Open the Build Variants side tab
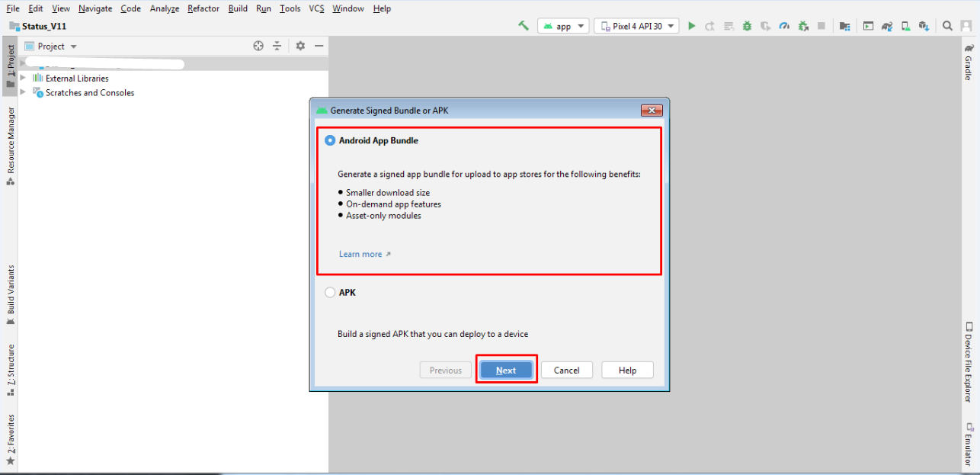Viewport: 980px width, 475px height. click(10, 296)
